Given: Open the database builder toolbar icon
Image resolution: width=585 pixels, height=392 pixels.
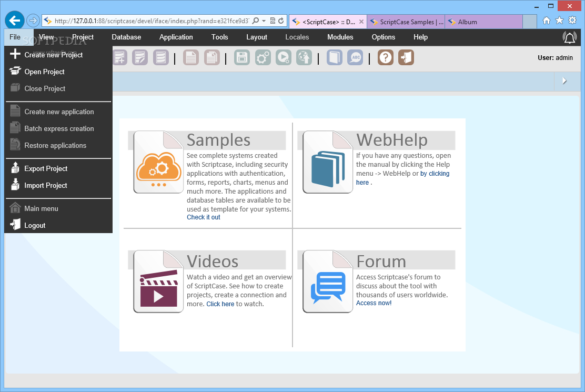Looking at the screenshot, I should 161,57.
